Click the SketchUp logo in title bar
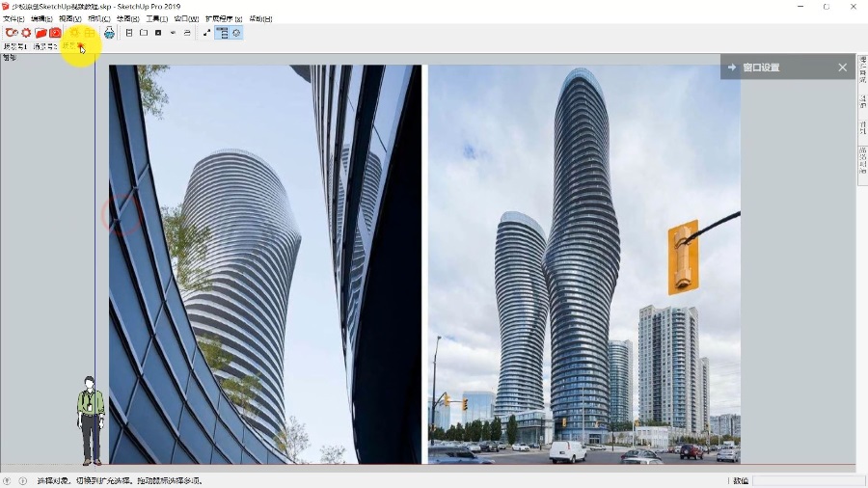The image size is (868, 488). (6, 7)
